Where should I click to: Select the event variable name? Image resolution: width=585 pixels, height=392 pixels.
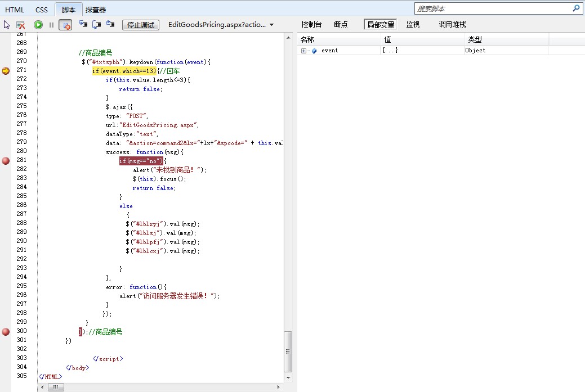pos(330,51)
